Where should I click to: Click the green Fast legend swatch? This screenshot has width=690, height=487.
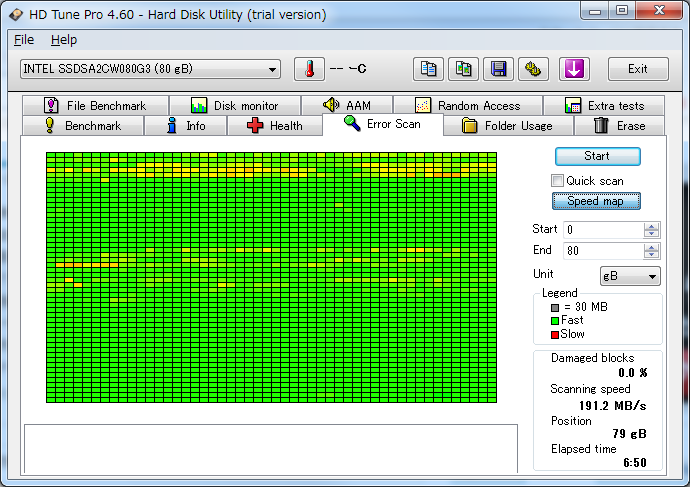555,321
